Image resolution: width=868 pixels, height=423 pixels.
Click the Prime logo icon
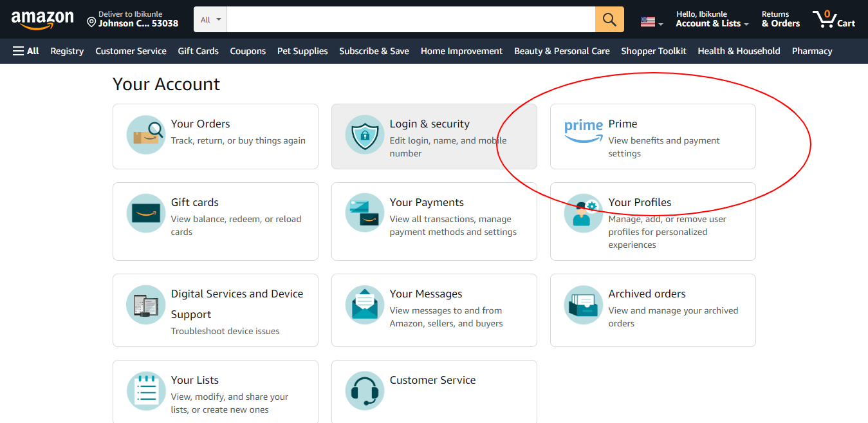pos(584,131)
